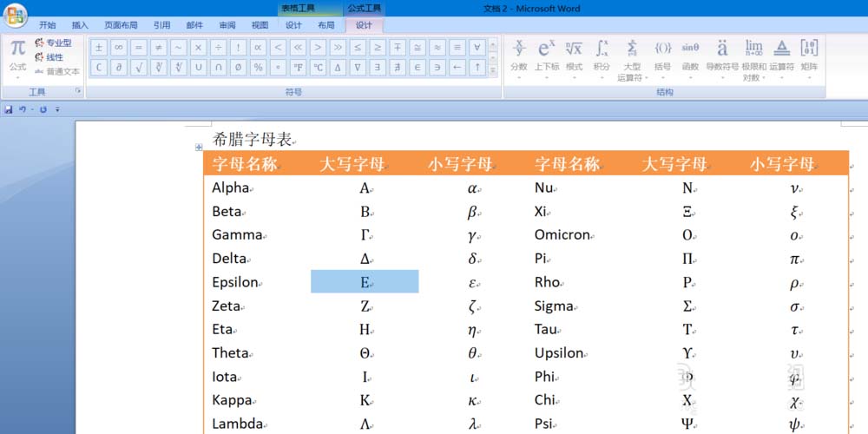
Task: Switch to the 审阅 tab
Action: pyautogui.click(x=227, y=25)
